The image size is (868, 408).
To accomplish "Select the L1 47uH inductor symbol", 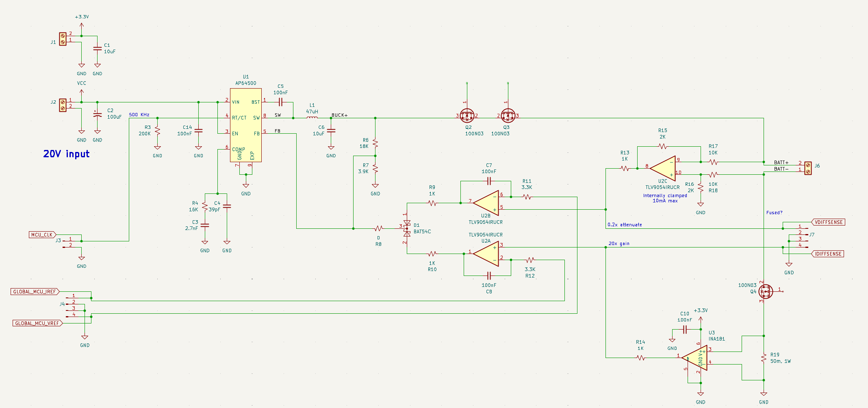I will click(312, 118).
